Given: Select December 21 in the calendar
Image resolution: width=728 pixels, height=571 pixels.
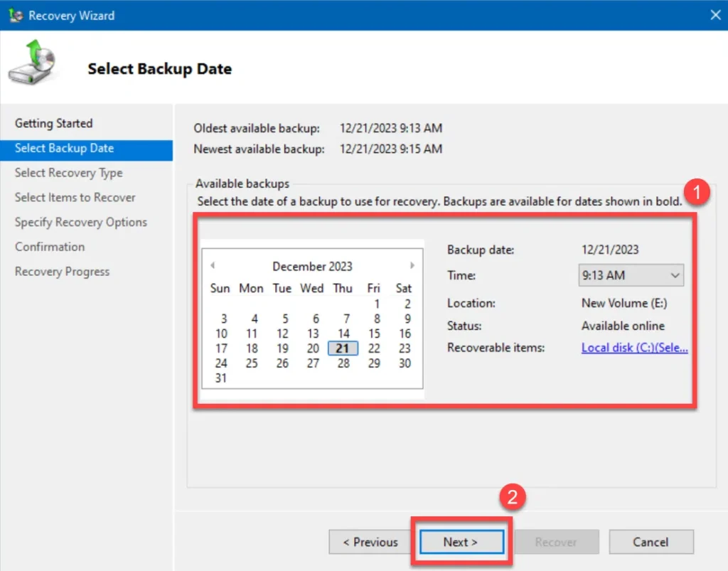Looking at the screenshot, I should point(343,348).
